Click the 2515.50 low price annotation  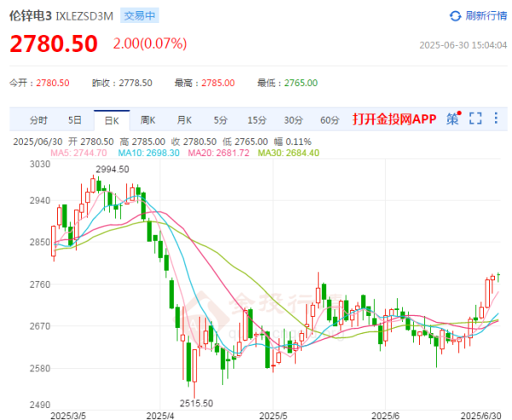click(x=196, y=403)
